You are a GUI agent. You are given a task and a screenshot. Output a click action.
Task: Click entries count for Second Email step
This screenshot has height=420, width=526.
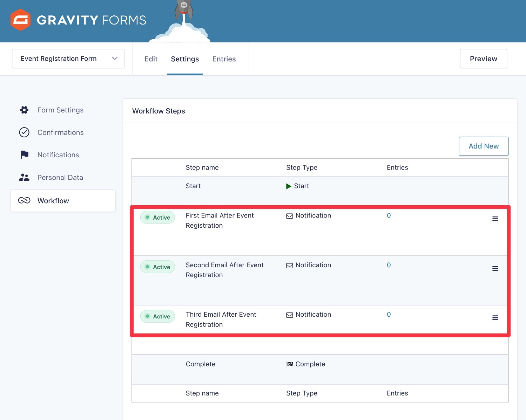click(x=389, y=265)
